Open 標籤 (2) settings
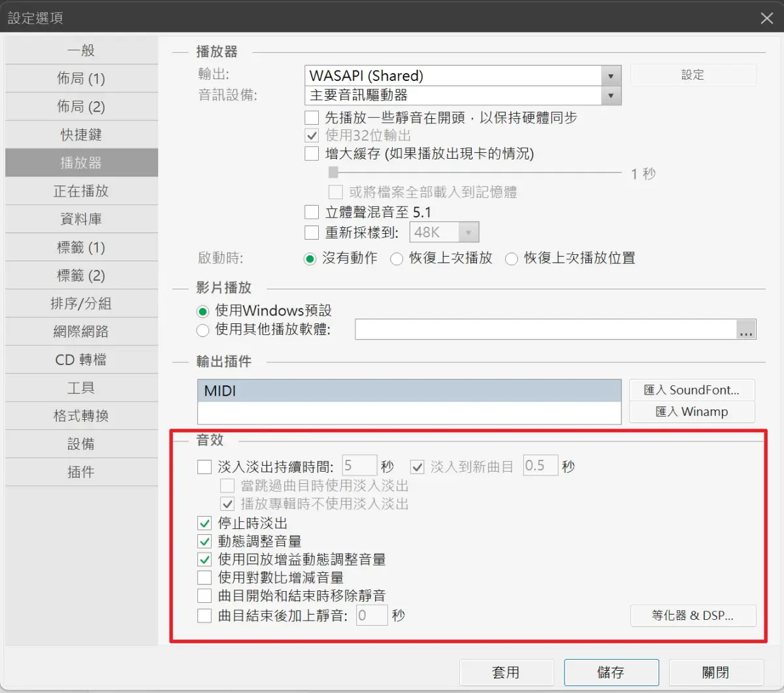784x693 pixels. coord(82,275)
